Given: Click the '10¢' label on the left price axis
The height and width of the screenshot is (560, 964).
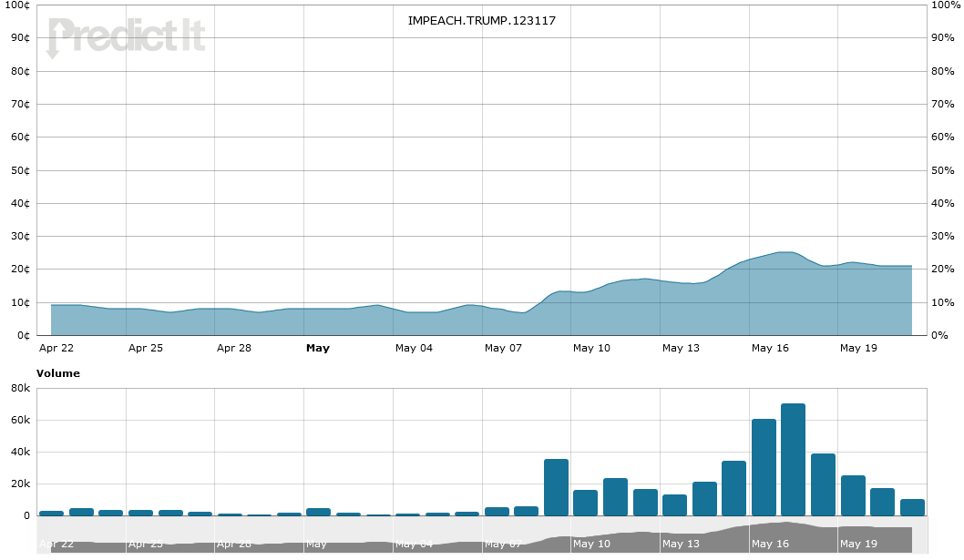Looking at the screenshot, I should [x=20, y=302].
